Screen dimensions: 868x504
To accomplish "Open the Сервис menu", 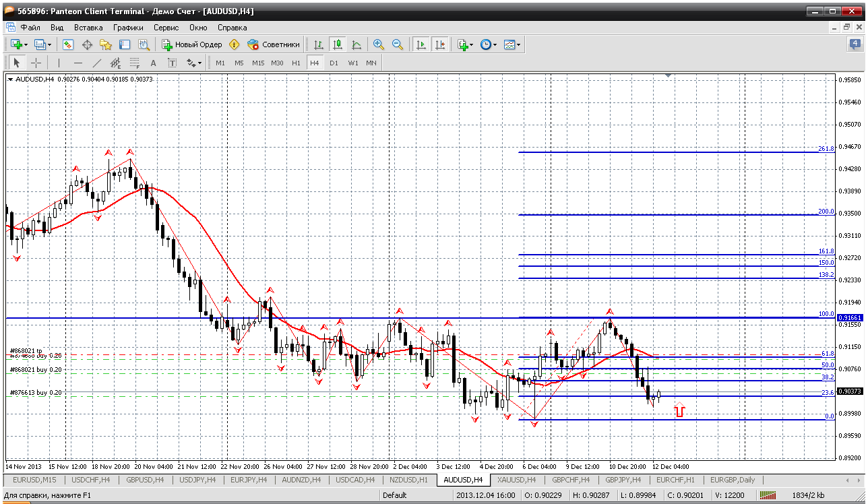I will tap(166, 28).
